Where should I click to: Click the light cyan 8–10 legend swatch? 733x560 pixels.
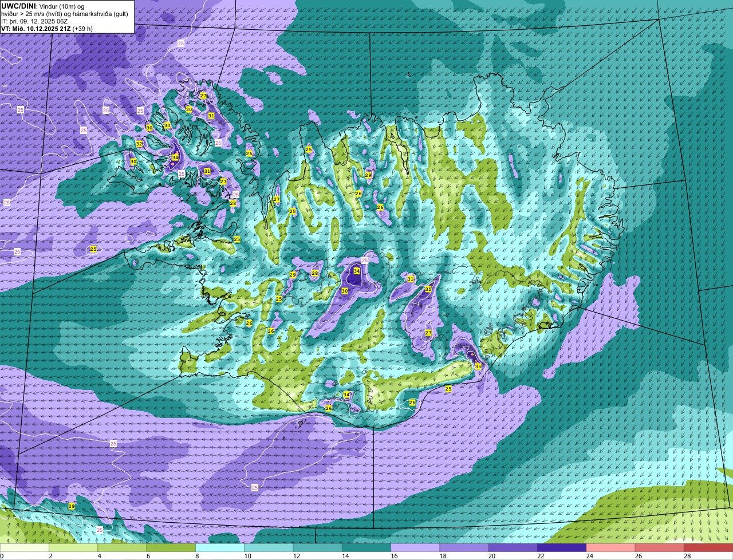click(220, 547)
